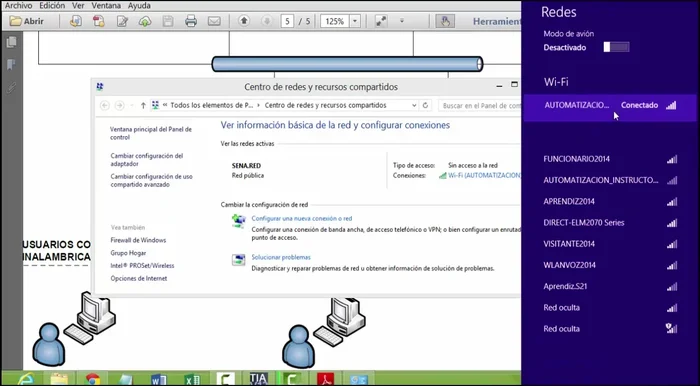Select the hand pan tool
Viewport: 700px width, 386px height.
click(x=445, y=21)
